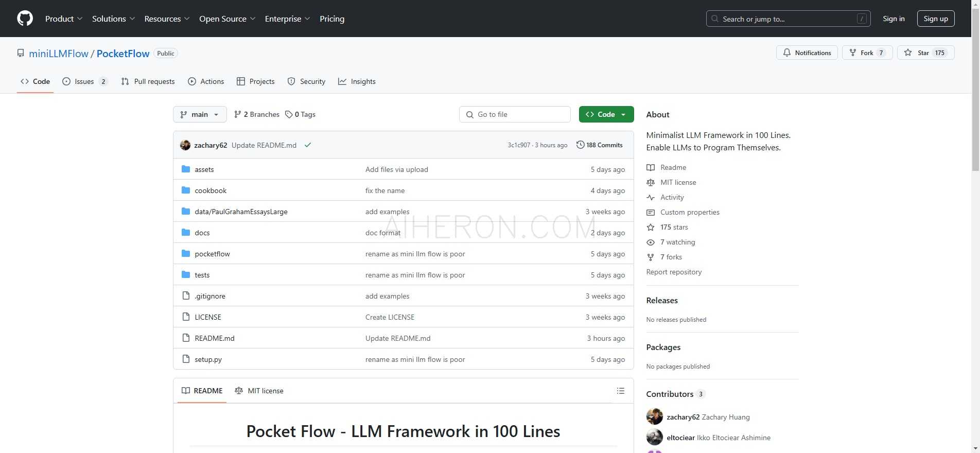Screen dimensions: 980x453
Task: Click the Sign up button
Action: coord(936,19)
